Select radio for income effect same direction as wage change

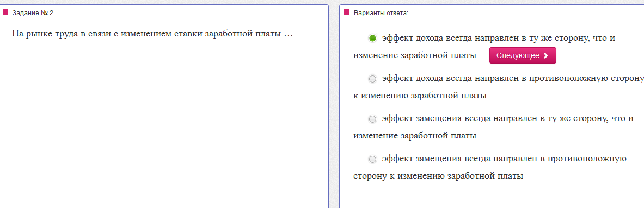coord(372,39)
